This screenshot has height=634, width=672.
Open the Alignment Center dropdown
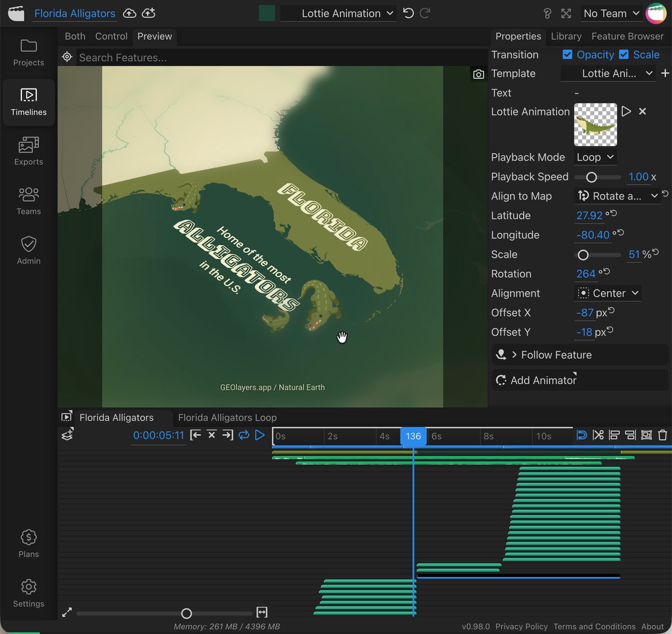point(608,293)
